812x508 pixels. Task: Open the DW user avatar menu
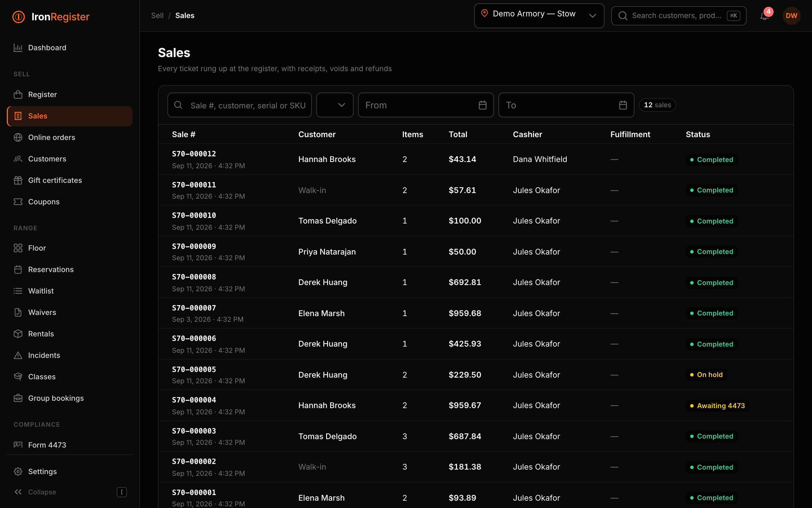(x=791, y=16)
